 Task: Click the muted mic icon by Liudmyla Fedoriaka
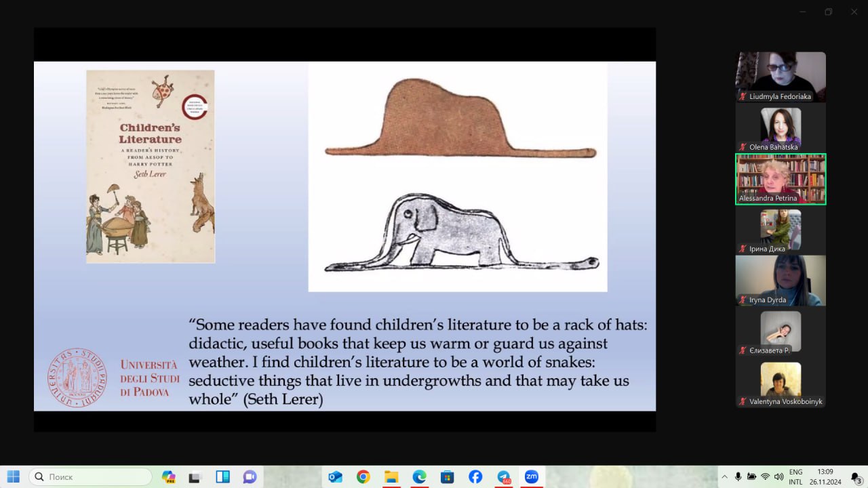point(743,97)
